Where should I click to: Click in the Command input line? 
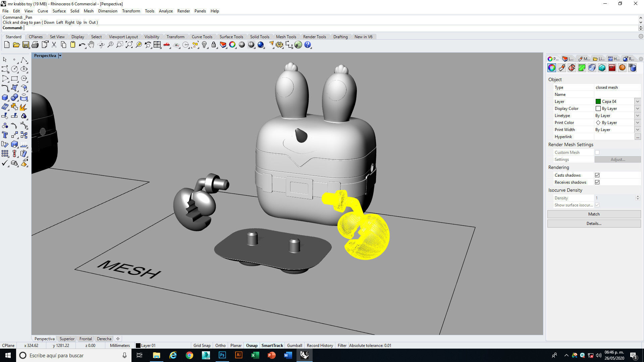330,28
